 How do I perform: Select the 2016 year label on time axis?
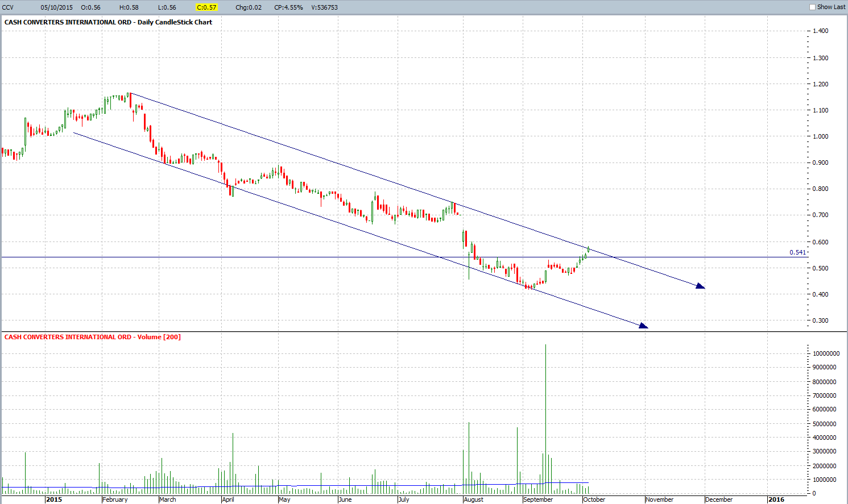776,499
